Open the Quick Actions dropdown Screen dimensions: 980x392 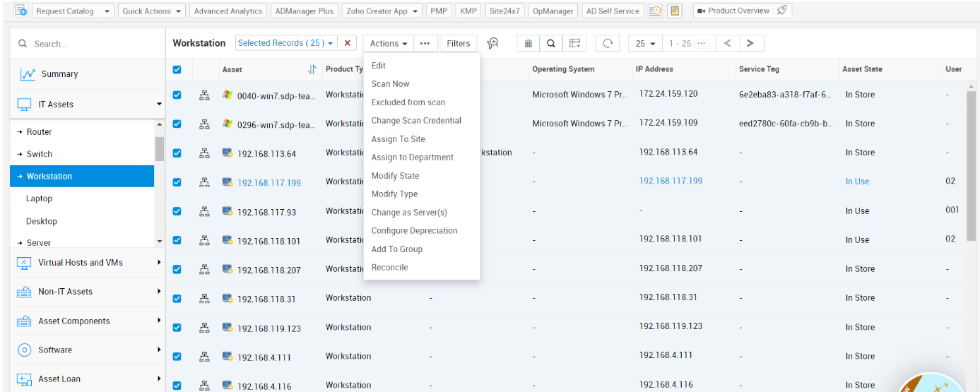[151, 11]
